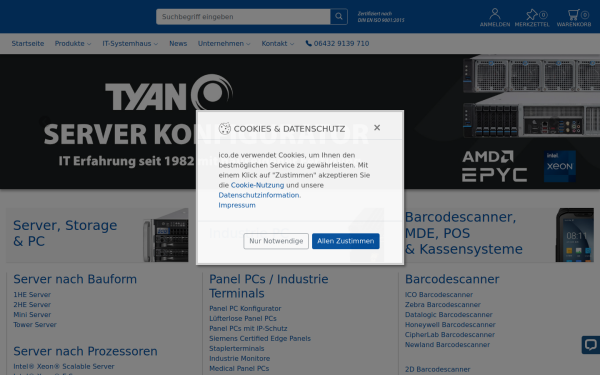Open the live chat bubble icon
The height and width of the screenshot is (375, 600).
pos(591,345)
